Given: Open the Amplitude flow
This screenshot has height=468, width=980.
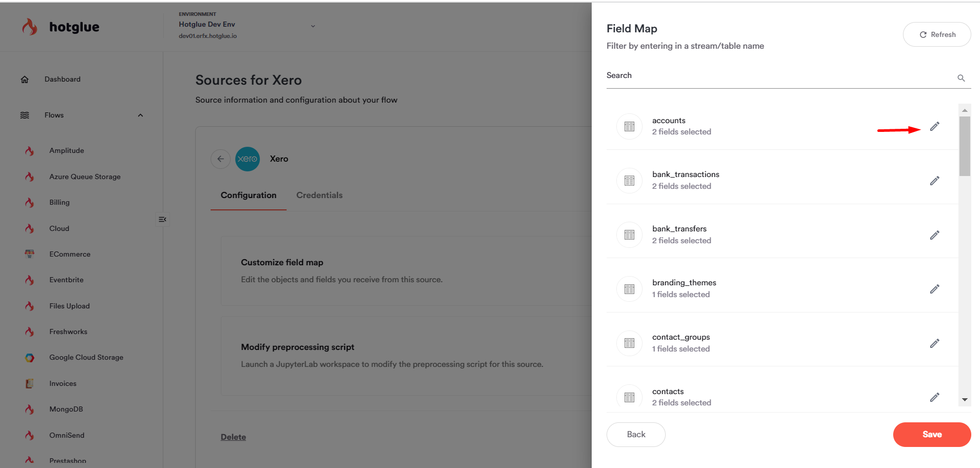Looking at the screenshot, I should [x=67, y=150].
